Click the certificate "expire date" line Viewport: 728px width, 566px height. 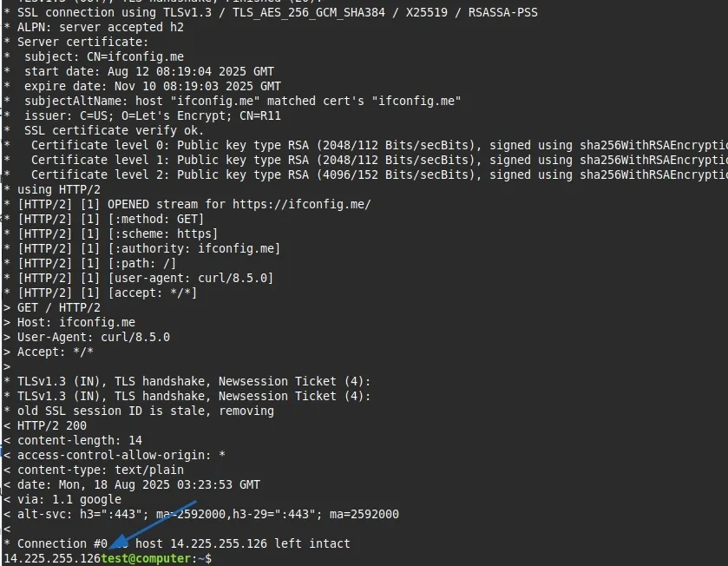153,86
